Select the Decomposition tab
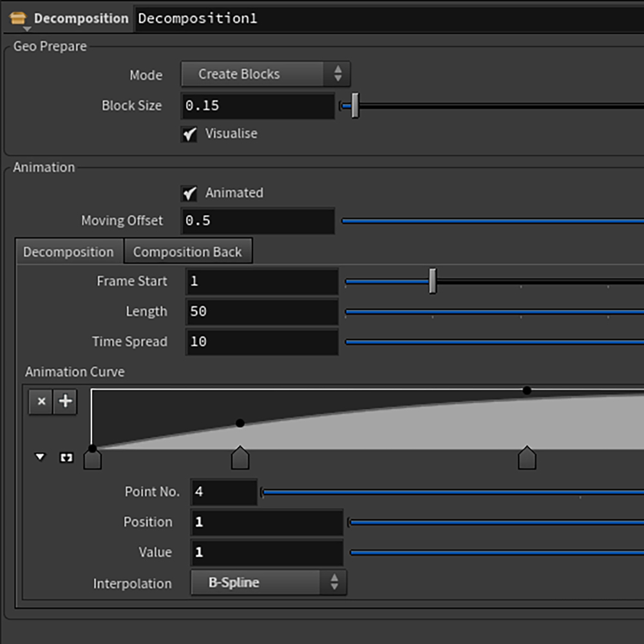 click(x=69, y=252)
